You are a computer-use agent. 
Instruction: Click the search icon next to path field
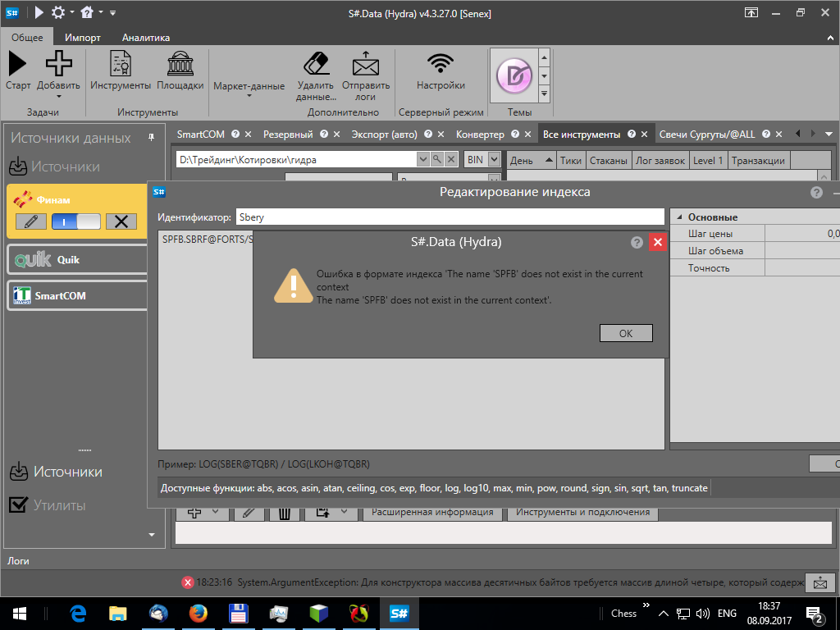pyautogui.click(x=437, y=159)
